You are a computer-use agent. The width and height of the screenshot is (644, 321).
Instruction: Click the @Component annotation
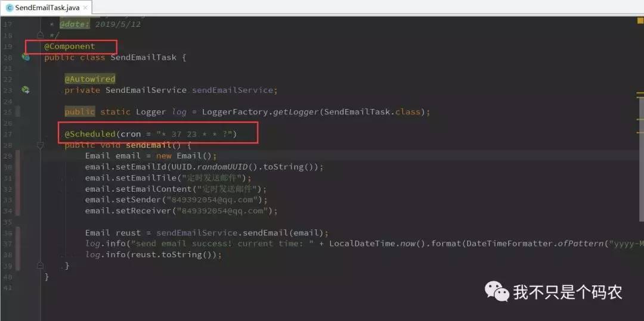(69, 46)
